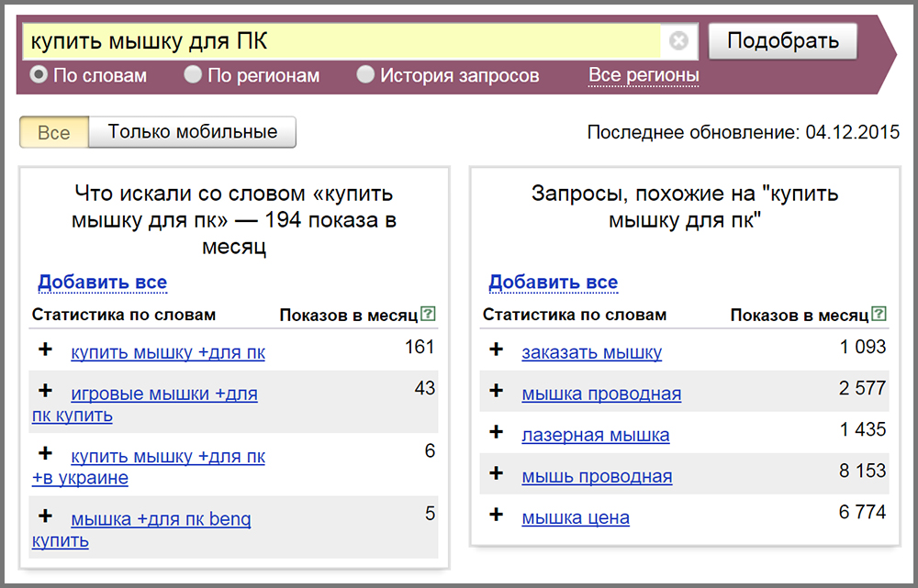Click the help icon in the left 'Показов в месяц' header
918x588 pixels.
pos(428,315)
